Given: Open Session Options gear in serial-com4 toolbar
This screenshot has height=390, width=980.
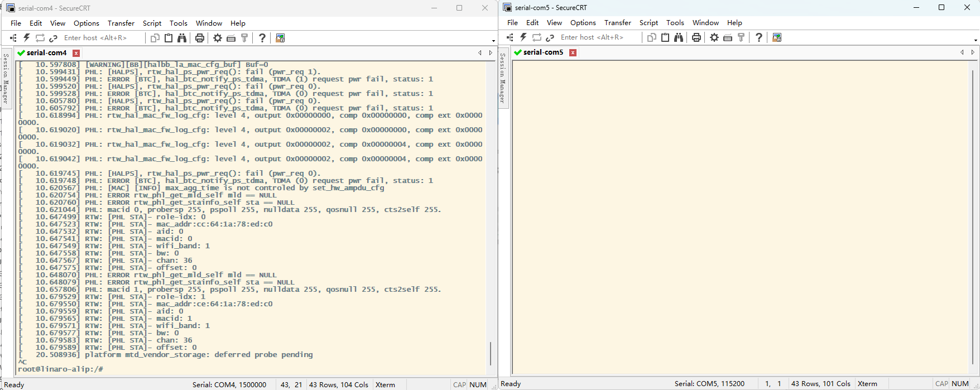Looking at the screenshot, I should (x=218, y=38).
